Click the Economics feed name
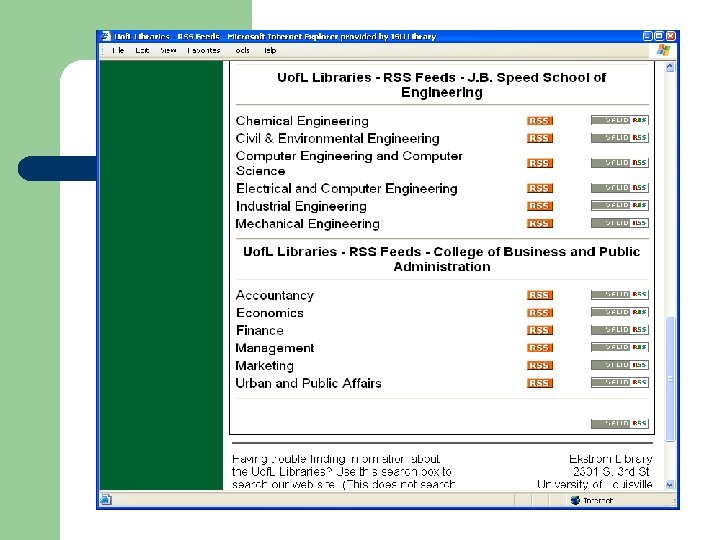This screenshot has width=720, height=540. tap(270, 313)
